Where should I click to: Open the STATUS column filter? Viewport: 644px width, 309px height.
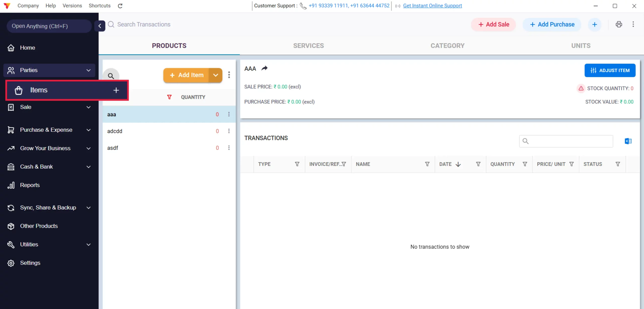[x=618, y=164]
